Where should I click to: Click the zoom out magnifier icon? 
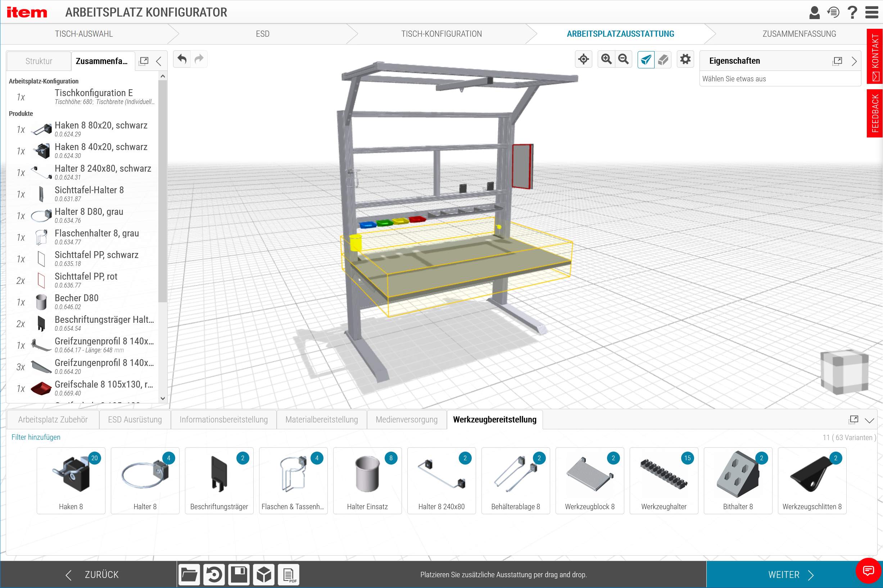pyautogui.click(x=623, y=59)
